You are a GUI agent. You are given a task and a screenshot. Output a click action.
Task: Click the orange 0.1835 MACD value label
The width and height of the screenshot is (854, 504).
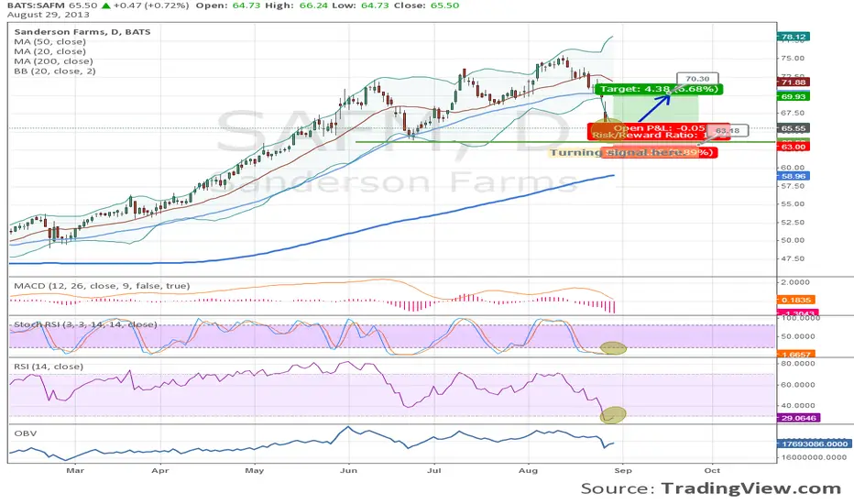795,300
